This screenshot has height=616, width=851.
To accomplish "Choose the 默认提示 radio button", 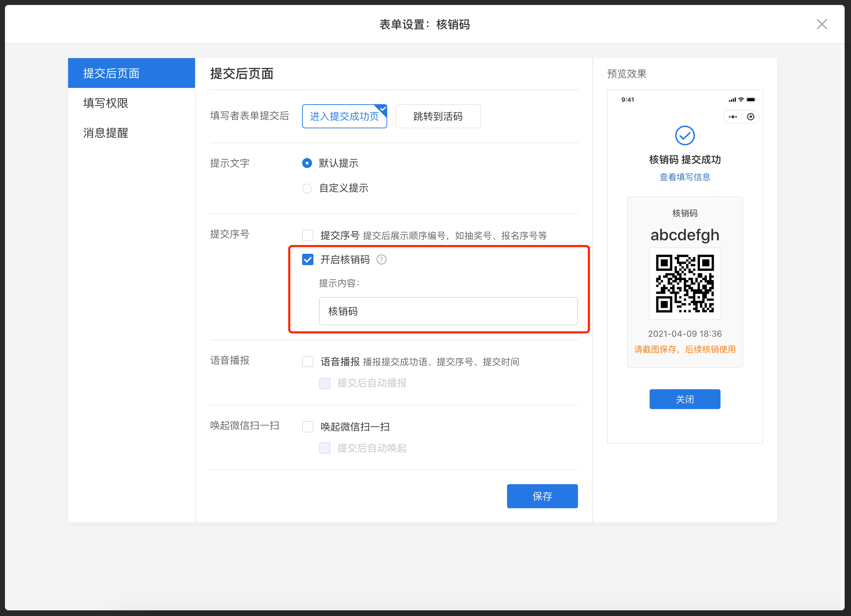I will coord(307,163).
